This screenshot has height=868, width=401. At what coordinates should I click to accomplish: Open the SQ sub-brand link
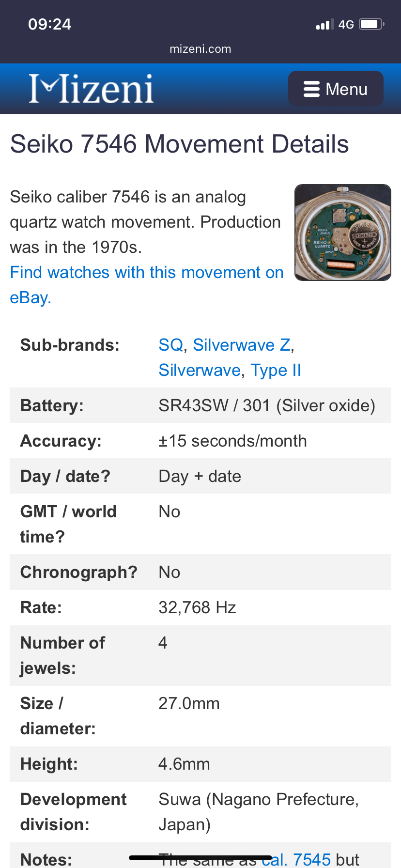(170, 345)
